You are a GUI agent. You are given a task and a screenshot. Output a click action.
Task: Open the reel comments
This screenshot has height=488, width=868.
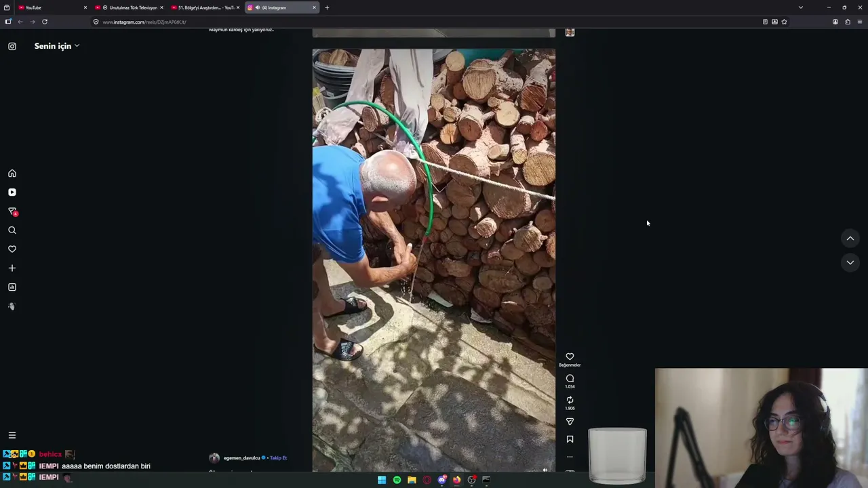570,378
